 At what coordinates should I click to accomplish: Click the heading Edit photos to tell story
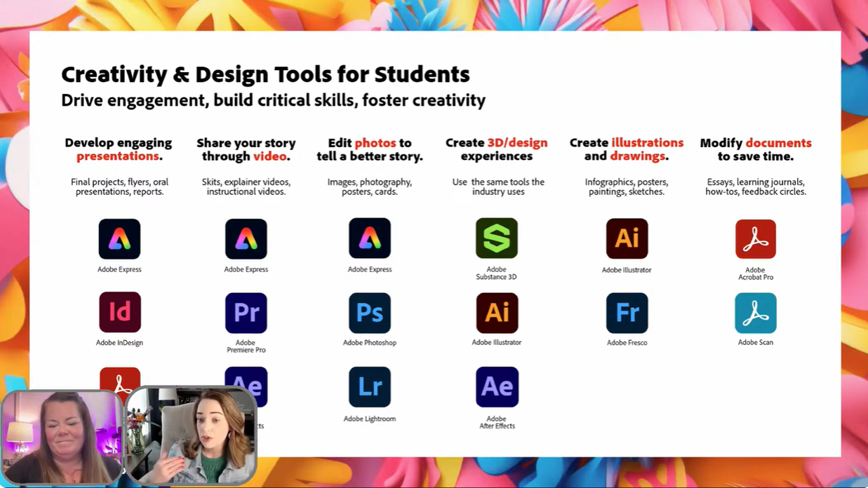pyautogui.click(x=370, y=149)
